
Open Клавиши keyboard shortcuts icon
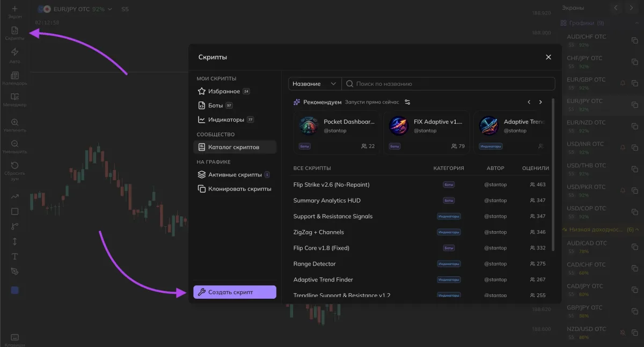[x=14, y=339]
